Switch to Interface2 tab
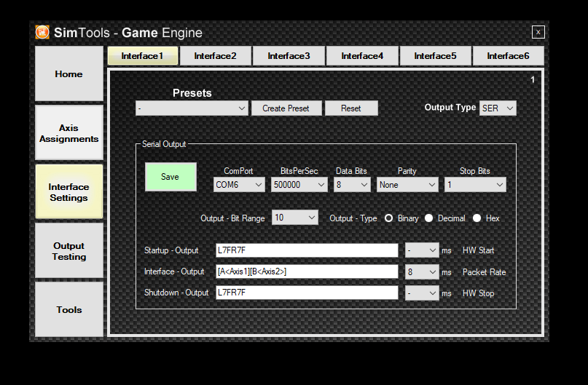 [215, 56]
